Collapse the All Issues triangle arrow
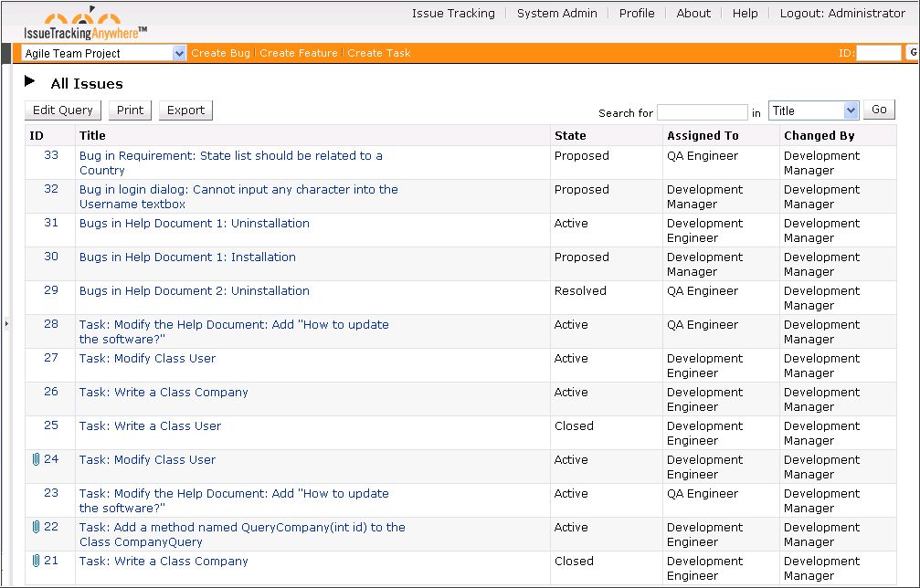Viewport: 920px width, 588px height. tap(30, 81)
